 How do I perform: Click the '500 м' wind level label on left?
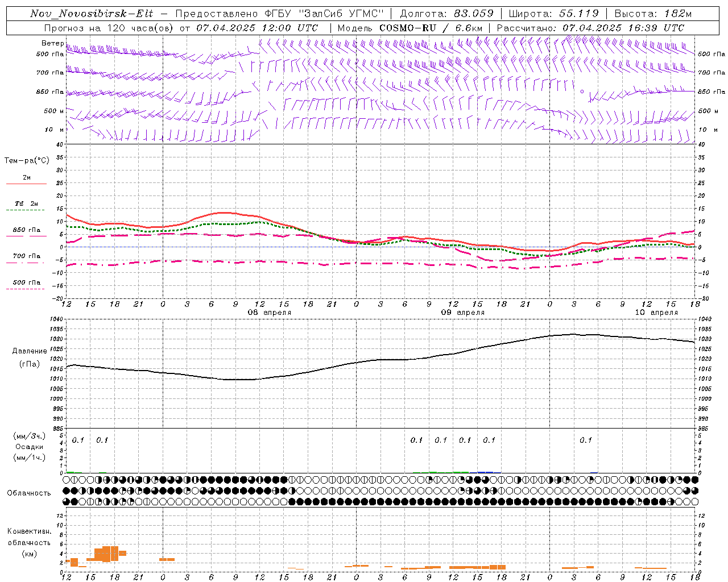54,111
